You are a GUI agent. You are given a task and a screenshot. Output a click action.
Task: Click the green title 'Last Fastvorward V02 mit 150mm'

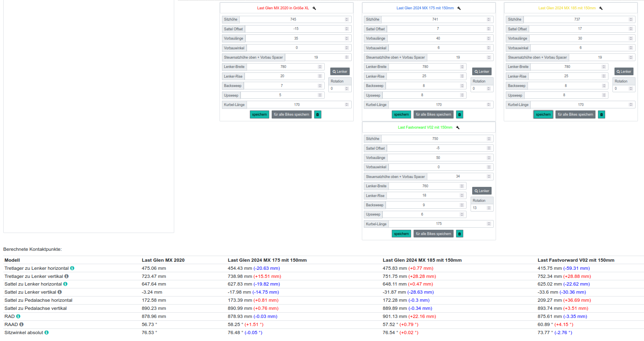(425, 127)
